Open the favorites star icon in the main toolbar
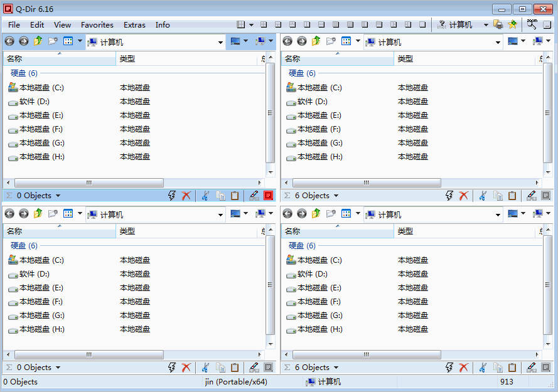558x392 pixels. [x=512, y=24]
